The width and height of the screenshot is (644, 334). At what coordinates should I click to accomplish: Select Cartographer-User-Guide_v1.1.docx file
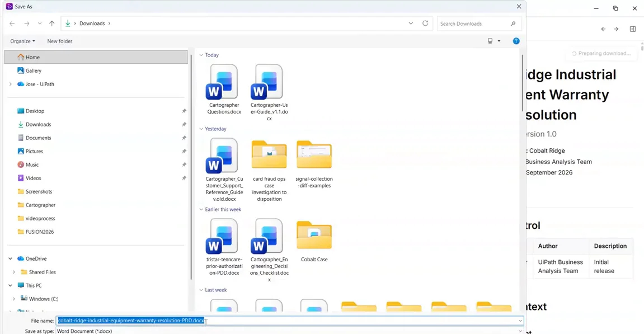[x=269, y=92]
